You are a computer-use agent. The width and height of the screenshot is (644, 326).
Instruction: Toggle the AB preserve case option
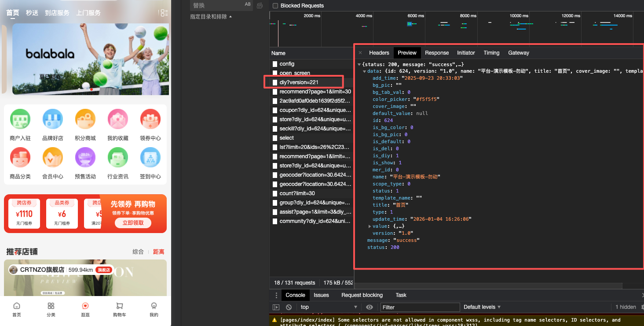point(248,4)
